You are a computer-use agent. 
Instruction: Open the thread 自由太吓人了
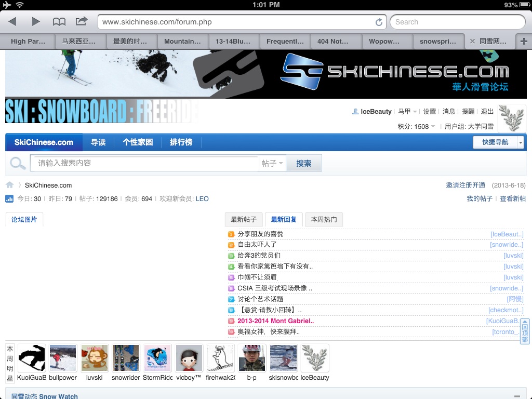tap(257, 245)
